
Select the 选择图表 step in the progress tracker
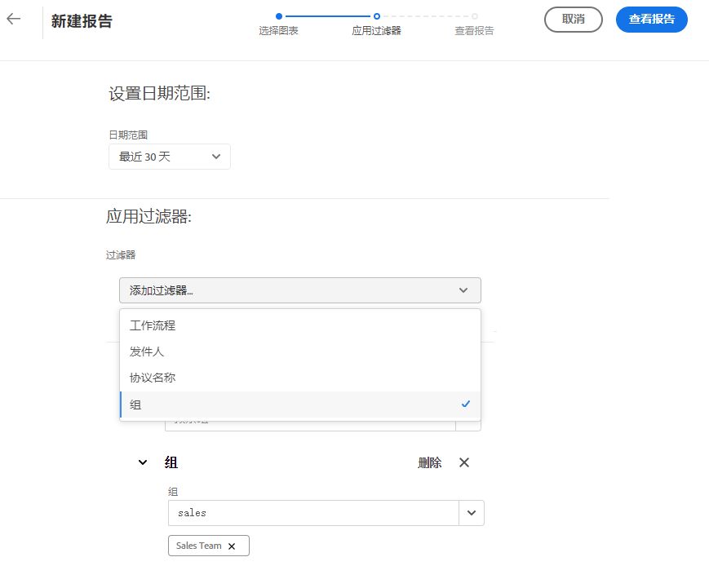278,24
